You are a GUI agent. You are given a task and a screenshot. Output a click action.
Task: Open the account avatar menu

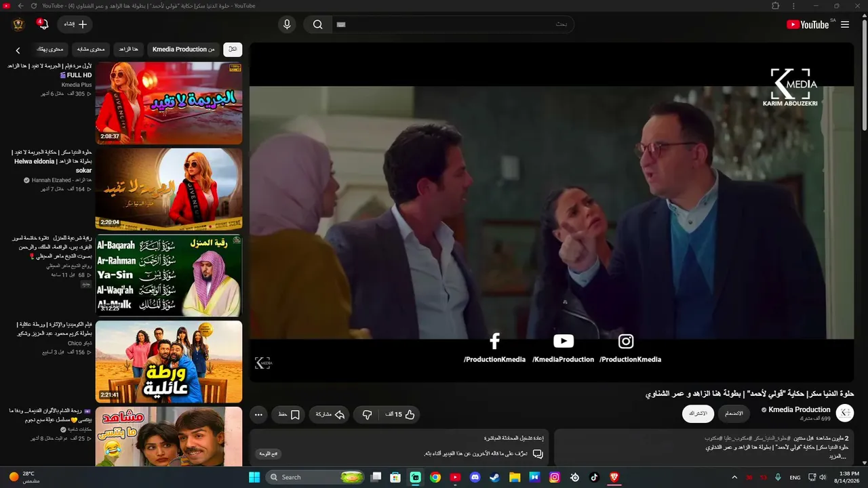click(x=18, y=24)
